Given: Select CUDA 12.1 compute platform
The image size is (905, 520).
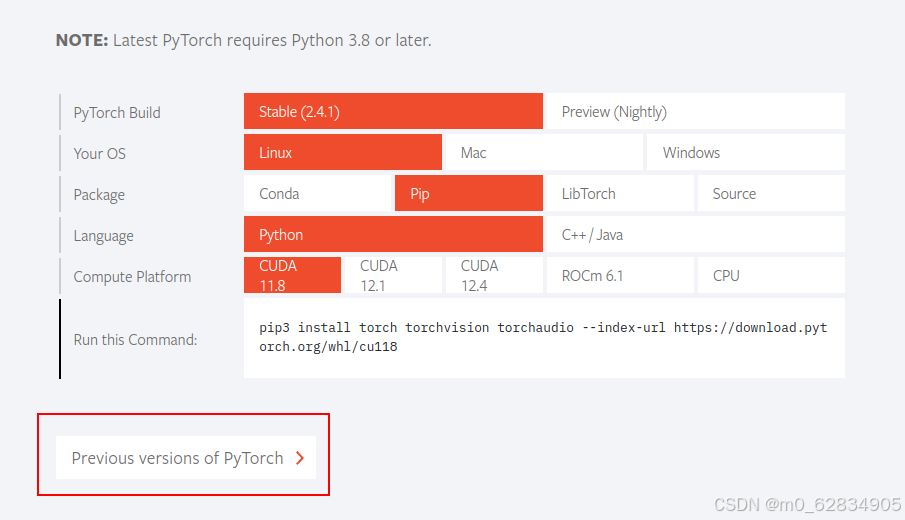Looking at the screenshot, I should (x=393, y=275).
